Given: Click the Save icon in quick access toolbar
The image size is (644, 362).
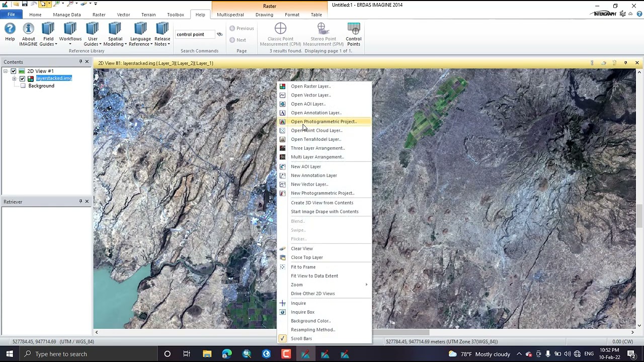Looking at the screenshot, I should tap(24, 4).
